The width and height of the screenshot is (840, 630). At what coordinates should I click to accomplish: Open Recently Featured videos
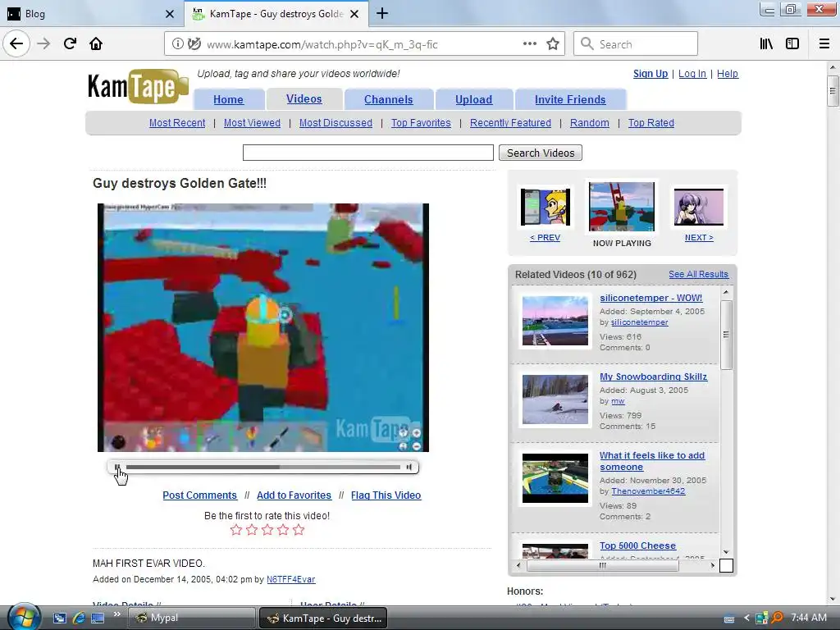[510, 123]
